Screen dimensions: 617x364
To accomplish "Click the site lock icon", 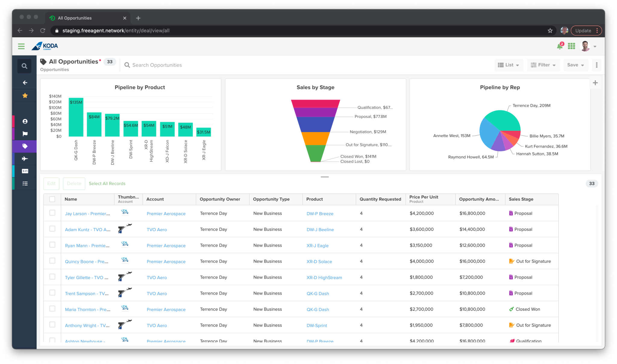I will [57, 30].
